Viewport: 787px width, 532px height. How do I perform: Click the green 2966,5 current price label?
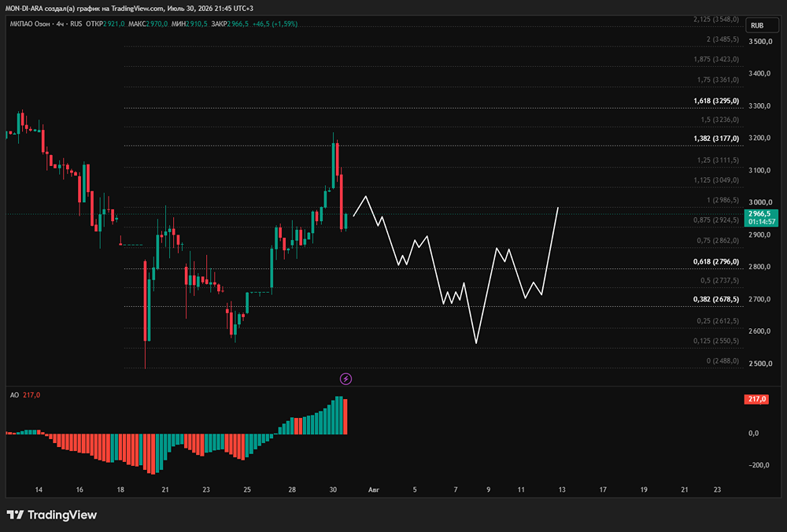[761, 217]
